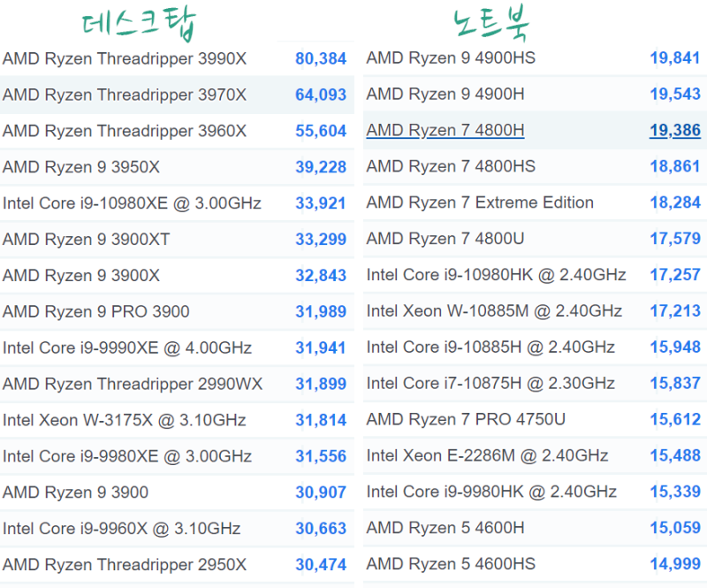
Task: Click underlined score 19,386
Action: coord(675,130)
